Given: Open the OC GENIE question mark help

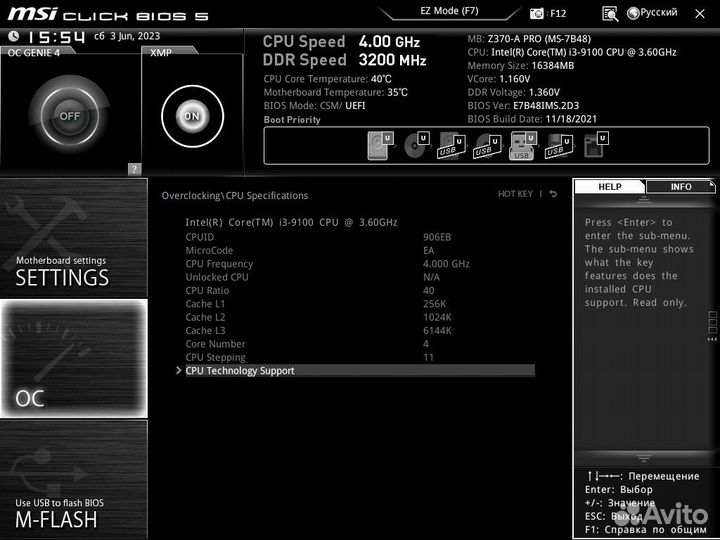Looking at the screenshot, I should 134,169.
